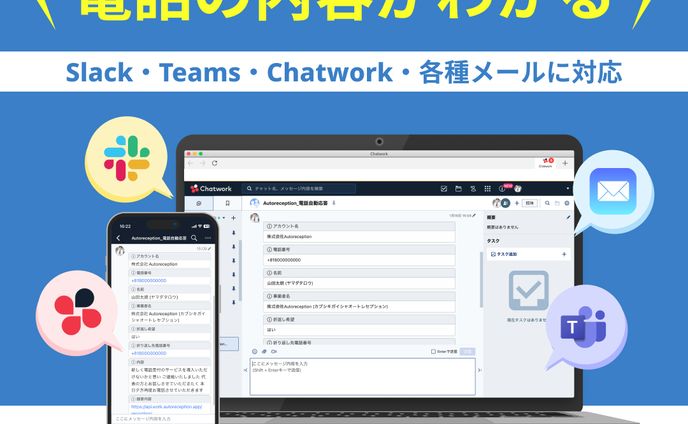688x424 pixels.
Task: Add new chat with sidebar plus icon
Action: click(x=233, y=218)
